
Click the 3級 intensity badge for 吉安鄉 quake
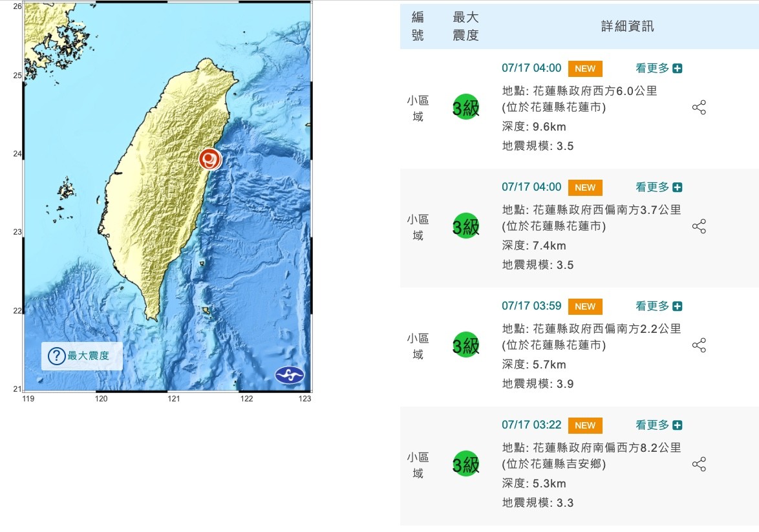coord(465,464)
